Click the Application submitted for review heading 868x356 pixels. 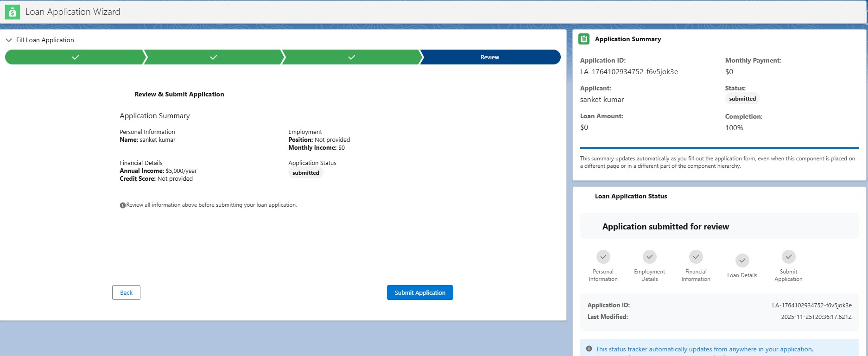665,227
